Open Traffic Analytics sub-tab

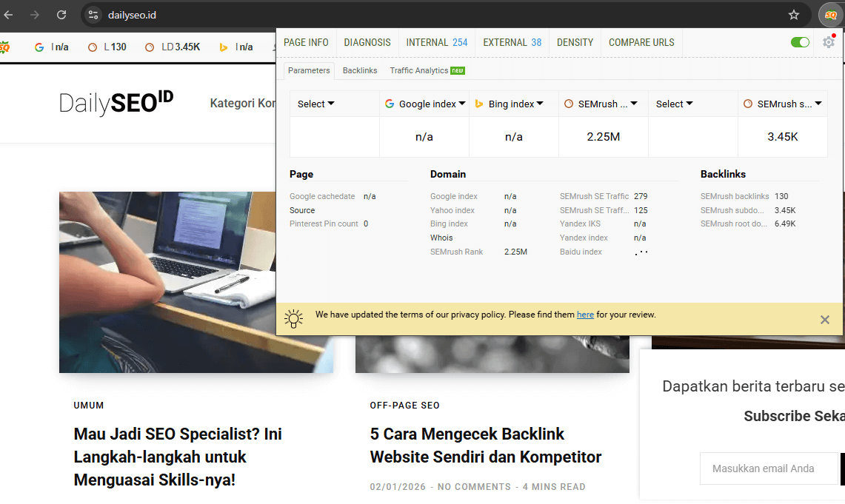pyautogui.click(x=427, y=70)
